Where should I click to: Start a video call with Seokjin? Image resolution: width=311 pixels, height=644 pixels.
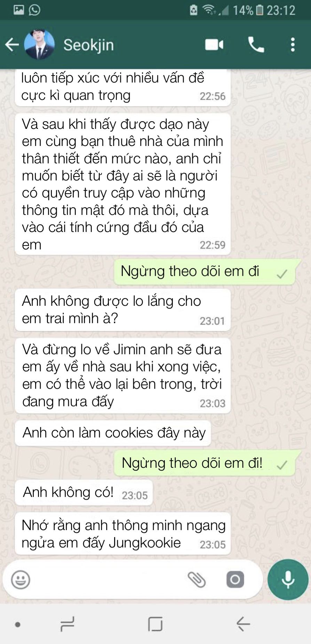click(214, 45)
